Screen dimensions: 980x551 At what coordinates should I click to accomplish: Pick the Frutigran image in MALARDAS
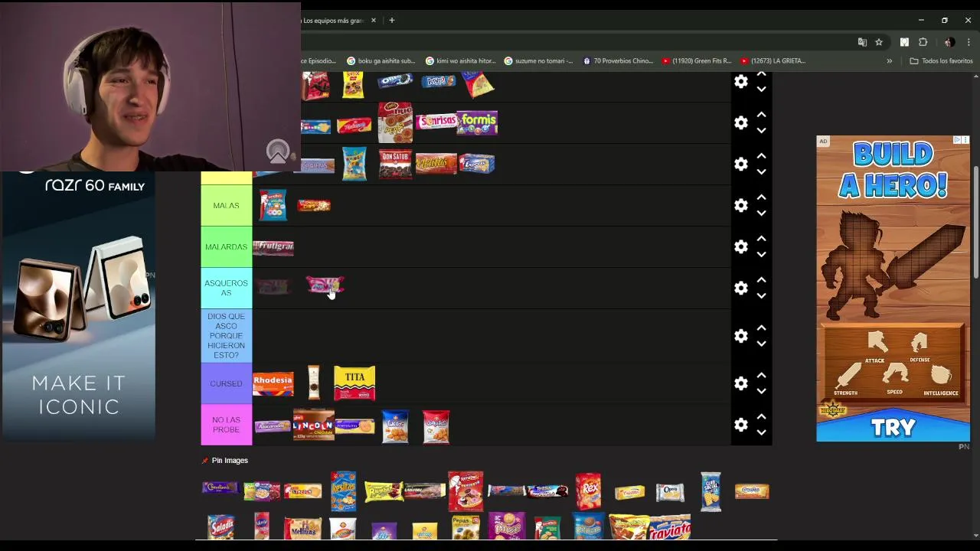[x=273, y=246]
